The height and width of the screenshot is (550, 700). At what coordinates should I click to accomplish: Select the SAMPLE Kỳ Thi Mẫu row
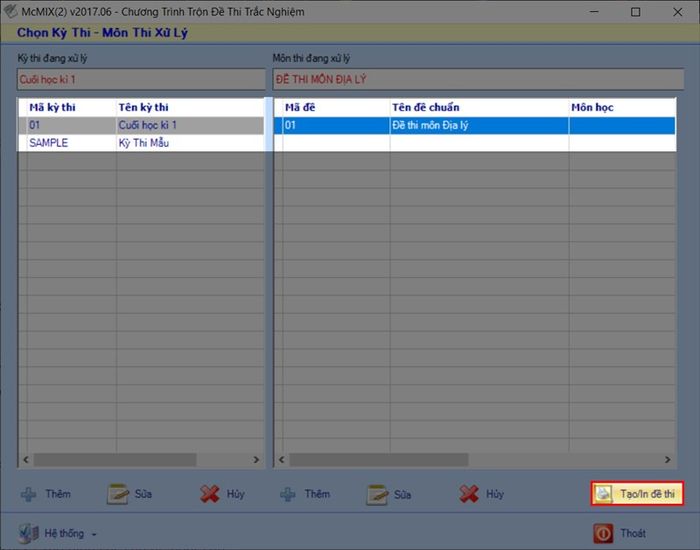141,143
